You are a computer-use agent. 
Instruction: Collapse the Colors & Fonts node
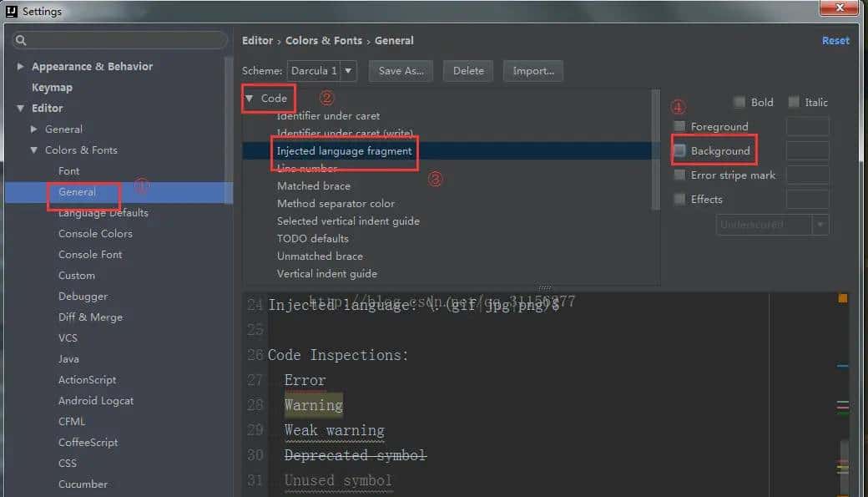coord(34,150)
